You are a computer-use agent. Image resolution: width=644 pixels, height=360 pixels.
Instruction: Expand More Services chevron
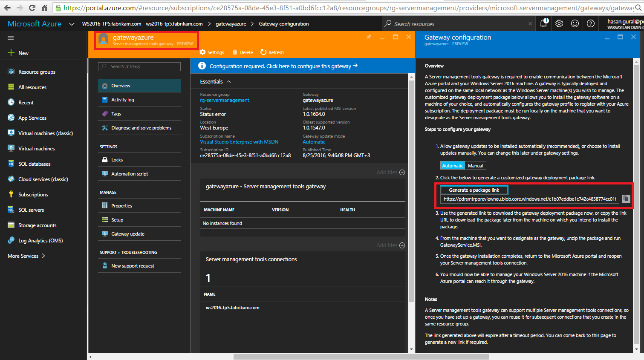point(43,256)
